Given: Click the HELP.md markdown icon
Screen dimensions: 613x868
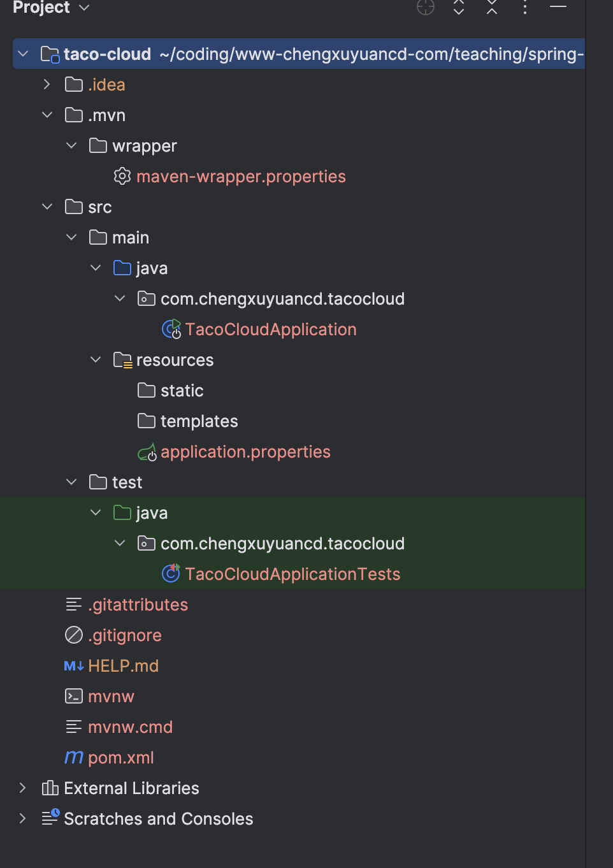Looking at the screenshot, I should 74,666.
